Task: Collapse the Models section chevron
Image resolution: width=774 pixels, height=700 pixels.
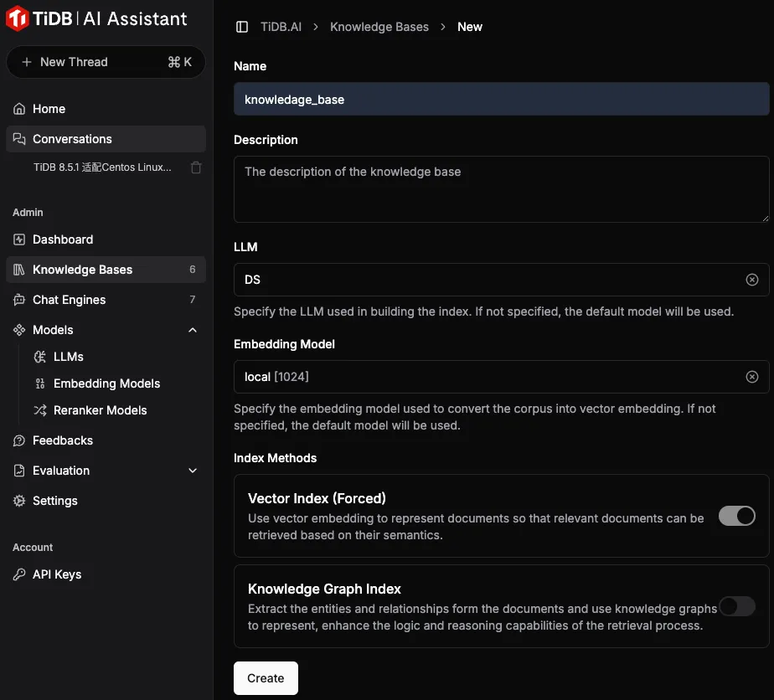Action: pyautogui.click(x=193, y=330)
